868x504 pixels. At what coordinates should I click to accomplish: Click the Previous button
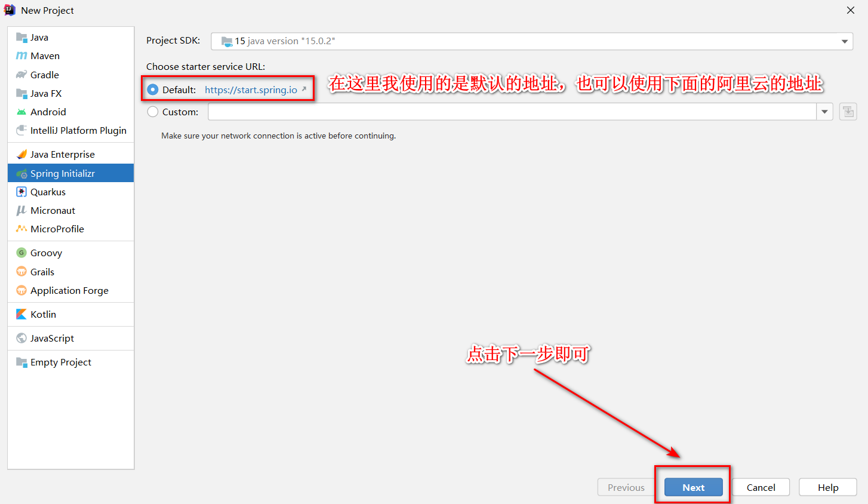tap(626, 487)
